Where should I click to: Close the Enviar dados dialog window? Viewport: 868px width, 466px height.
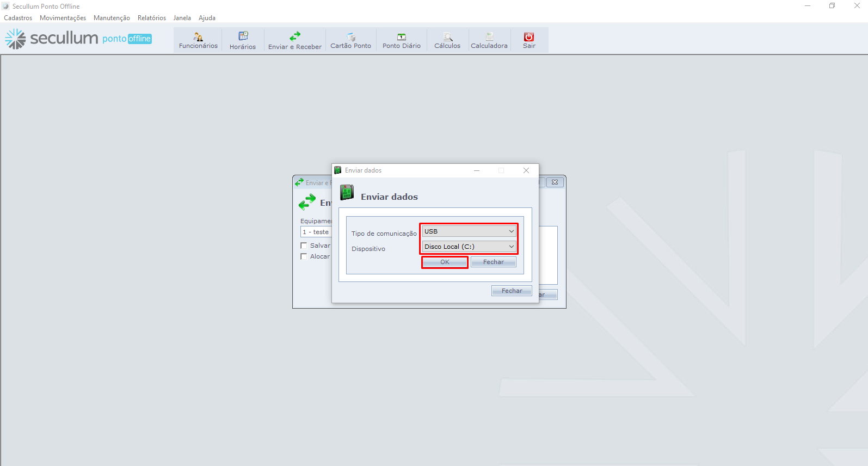point(526,170)
